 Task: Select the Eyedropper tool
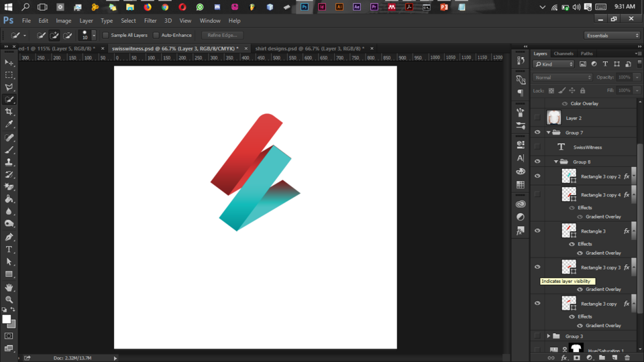coord(9,124)
